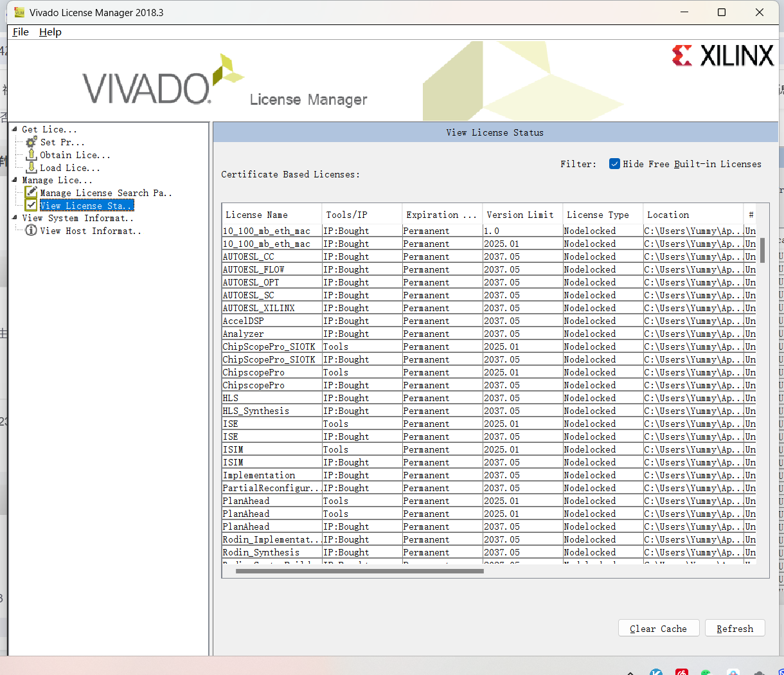Open the Help menu
Screen dimensions: 784x675
click(50, 32)
